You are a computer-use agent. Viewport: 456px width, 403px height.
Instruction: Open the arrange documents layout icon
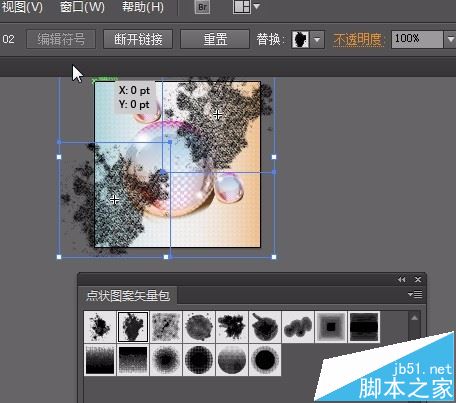tap(242, 7)
